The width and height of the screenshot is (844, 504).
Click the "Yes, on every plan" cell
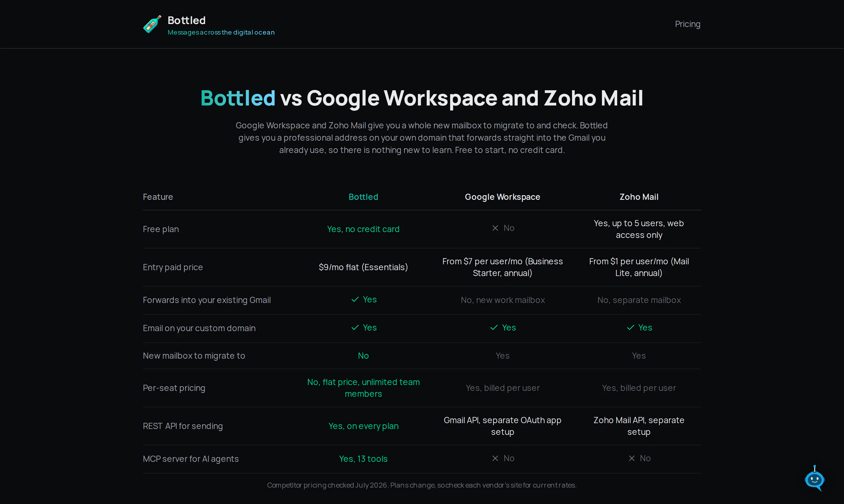(x=363, y=426)
